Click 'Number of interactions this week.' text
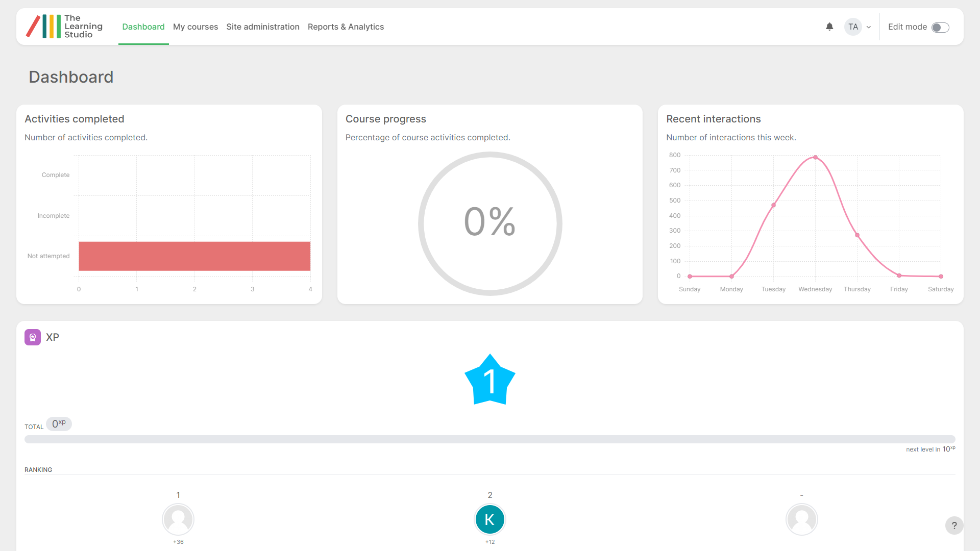This screenshot has width=980, height=551. pyautogui.click(x=731, y=138)
